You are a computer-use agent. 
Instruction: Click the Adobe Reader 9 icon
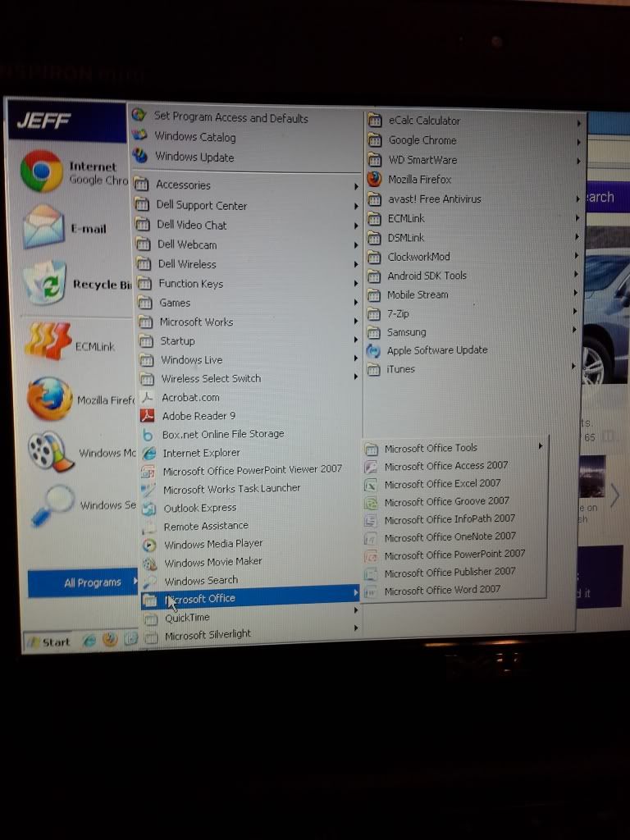148,416
